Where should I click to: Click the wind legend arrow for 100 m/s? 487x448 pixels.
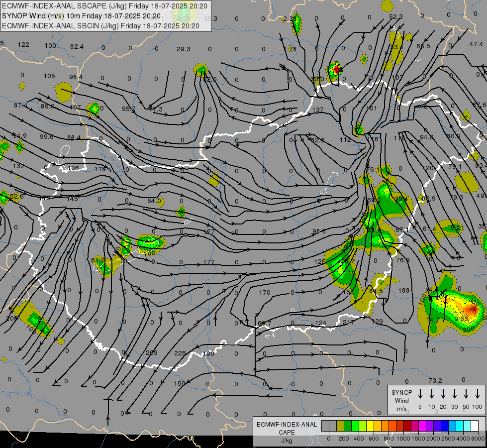pos(478,394)
